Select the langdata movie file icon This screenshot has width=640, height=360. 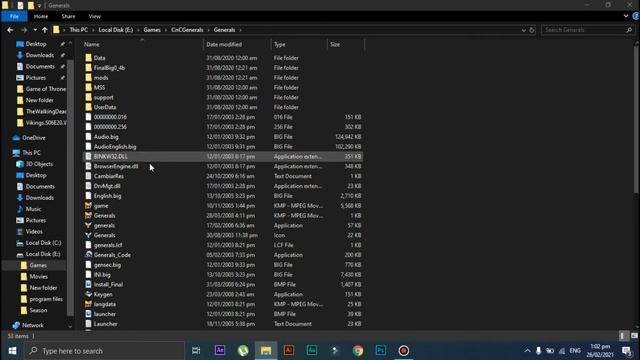(x=88, y=304)
